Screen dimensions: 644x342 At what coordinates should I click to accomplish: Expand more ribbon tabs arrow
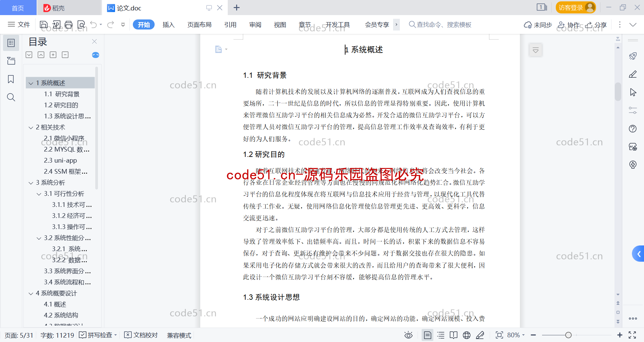pos(396,24)
